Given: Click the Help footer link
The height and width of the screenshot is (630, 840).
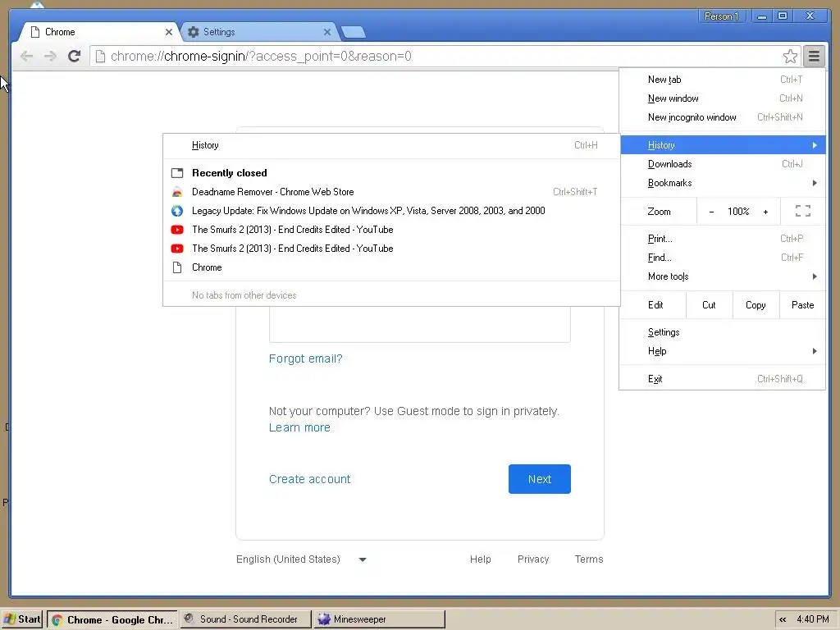Looking at the screenshot, I should 481,559.
